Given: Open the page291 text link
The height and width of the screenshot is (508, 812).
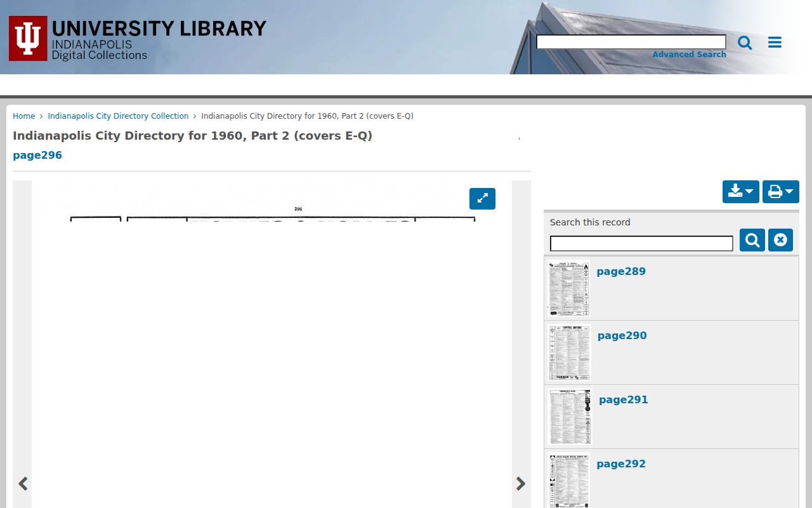Looking at the screenshot, I should point(624,400).
